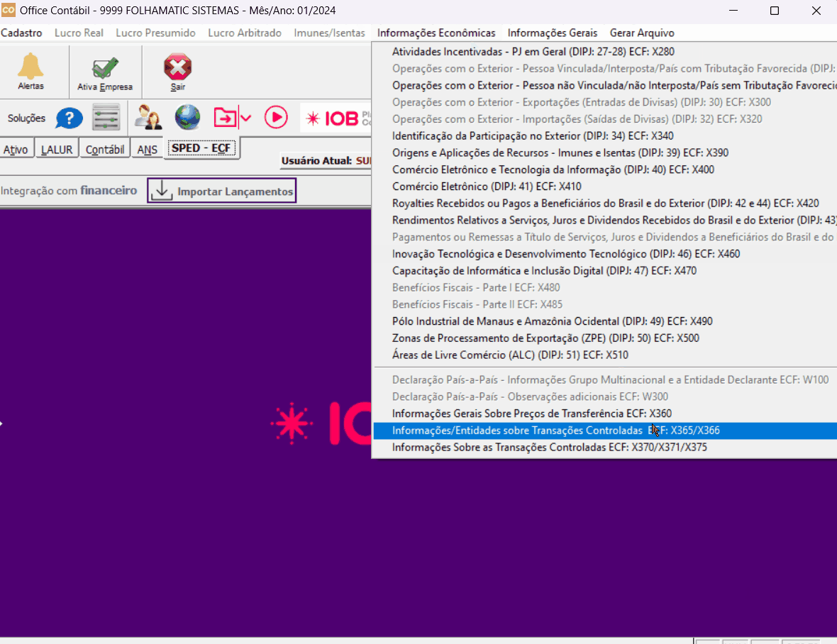Click the Ativa Empresa checkmark icon

tap(105, 70)
